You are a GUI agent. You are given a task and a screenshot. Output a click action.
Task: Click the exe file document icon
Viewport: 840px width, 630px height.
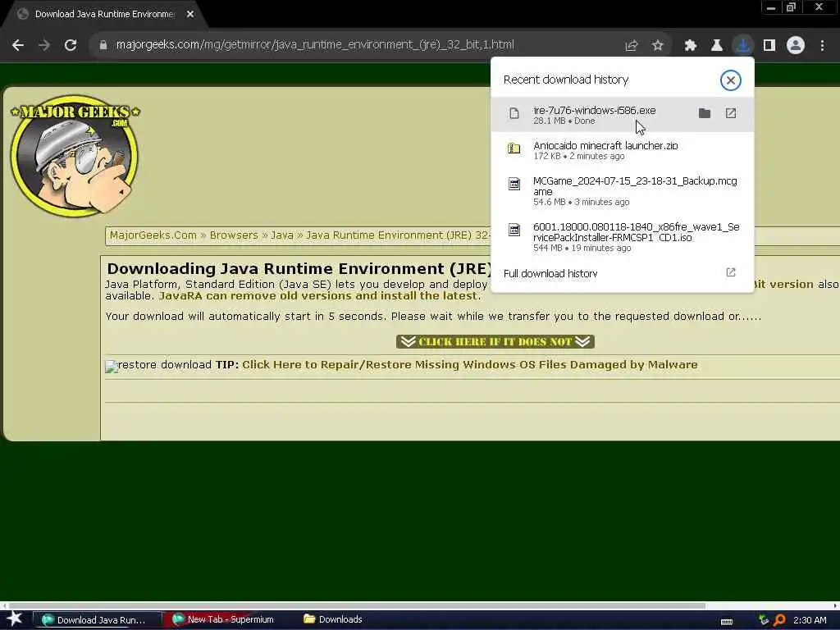pos(514,113)
